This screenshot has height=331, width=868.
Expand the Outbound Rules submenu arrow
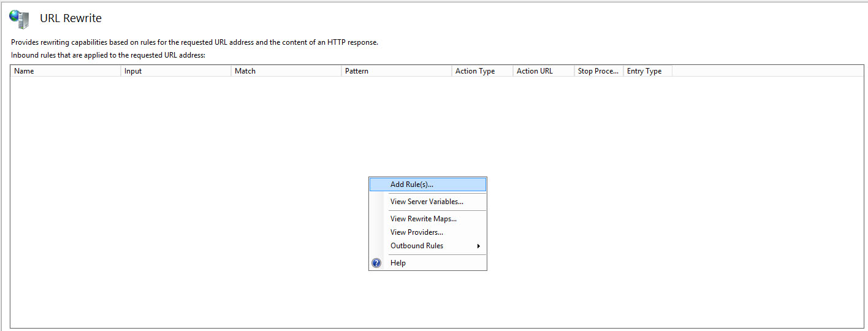click(479, 246)
